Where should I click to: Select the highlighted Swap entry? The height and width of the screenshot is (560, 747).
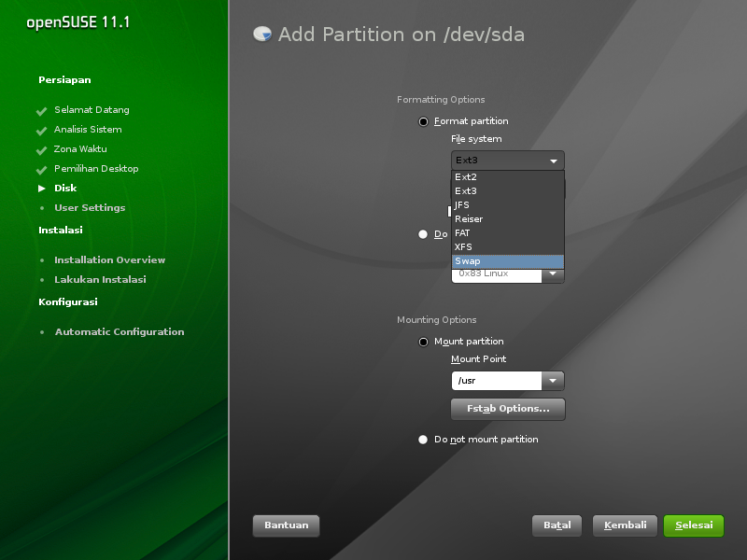click(507, 261)
